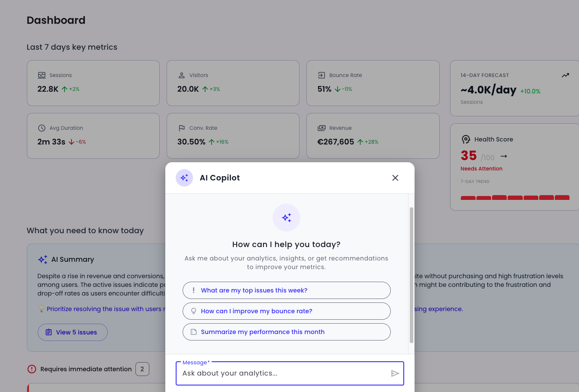Open the Visitors value 20.0K
579x392 pixels.
[x=188, y=89]
